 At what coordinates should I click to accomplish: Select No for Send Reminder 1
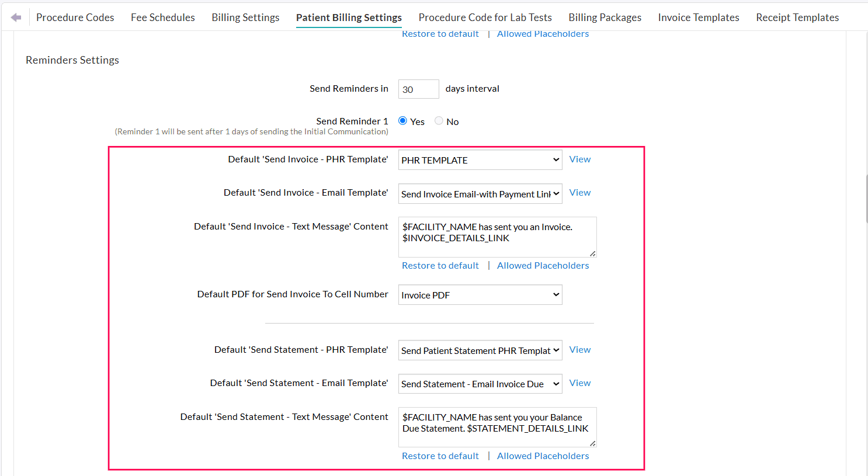[439, 121]
